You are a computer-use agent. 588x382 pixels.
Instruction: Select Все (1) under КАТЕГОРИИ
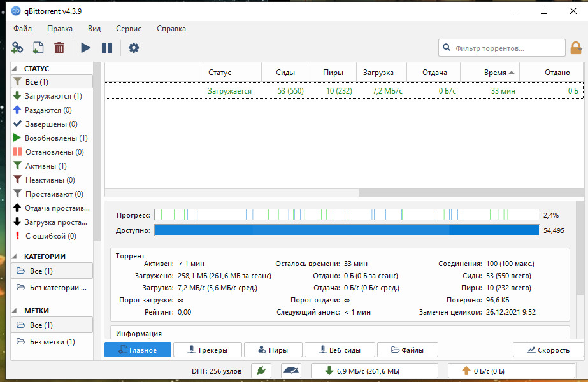click(52, 271)
